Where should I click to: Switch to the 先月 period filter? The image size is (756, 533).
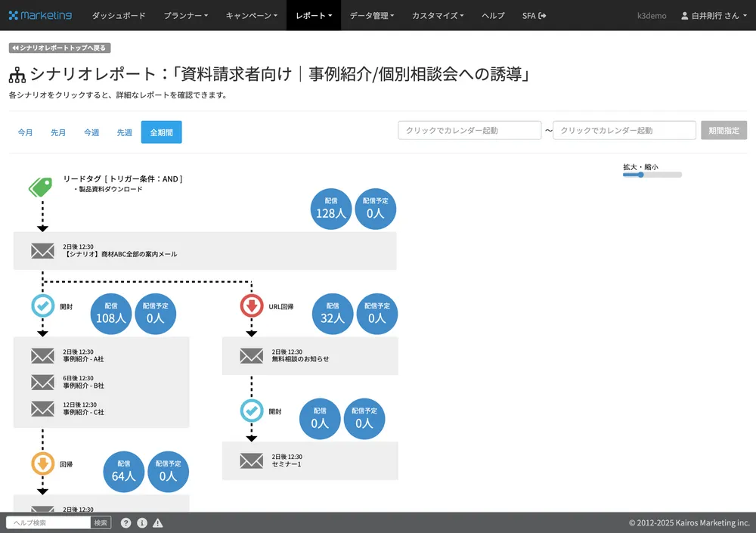pos(58,132)
